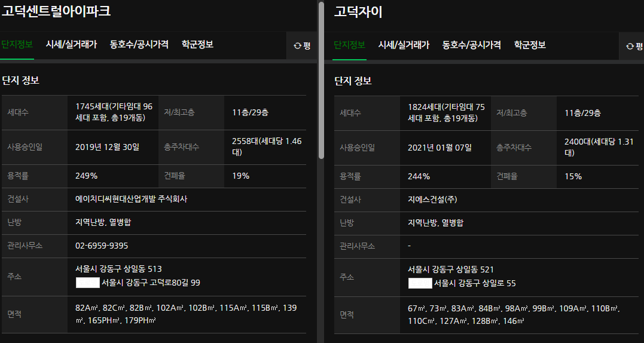Open 시세/실거래가 tab in 고덕자이 panel
Screen dimensions: 644x343
403,45
